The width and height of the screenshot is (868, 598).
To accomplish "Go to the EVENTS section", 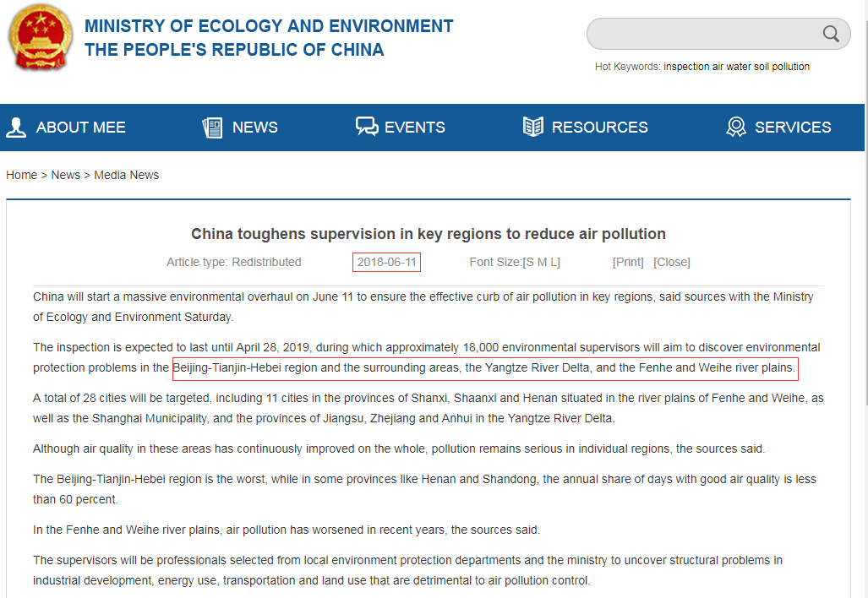I will pyautogui.click(x=414, y=128).
